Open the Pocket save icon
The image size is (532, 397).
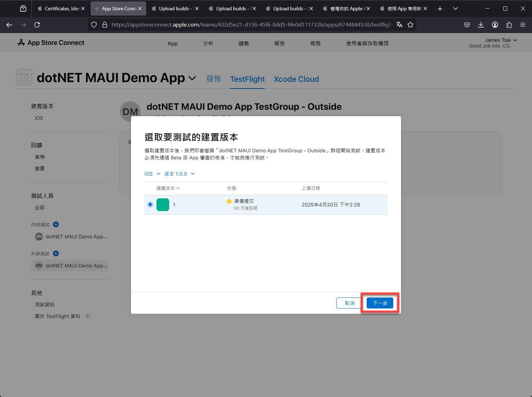pyautogui.click(x=467, y=25)
